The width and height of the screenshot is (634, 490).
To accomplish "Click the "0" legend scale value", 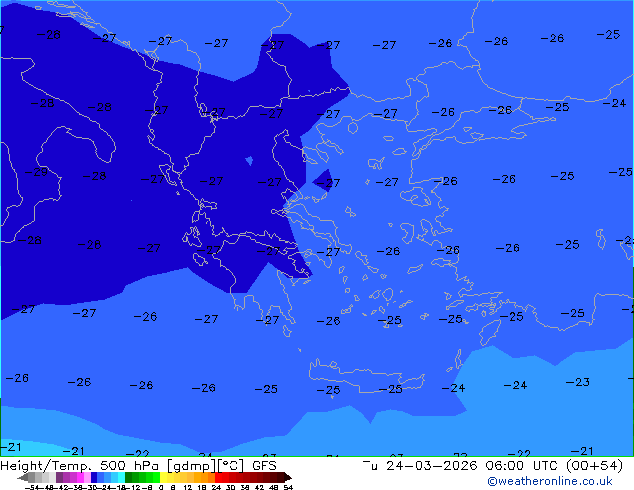I will click(x=161, y=487).
